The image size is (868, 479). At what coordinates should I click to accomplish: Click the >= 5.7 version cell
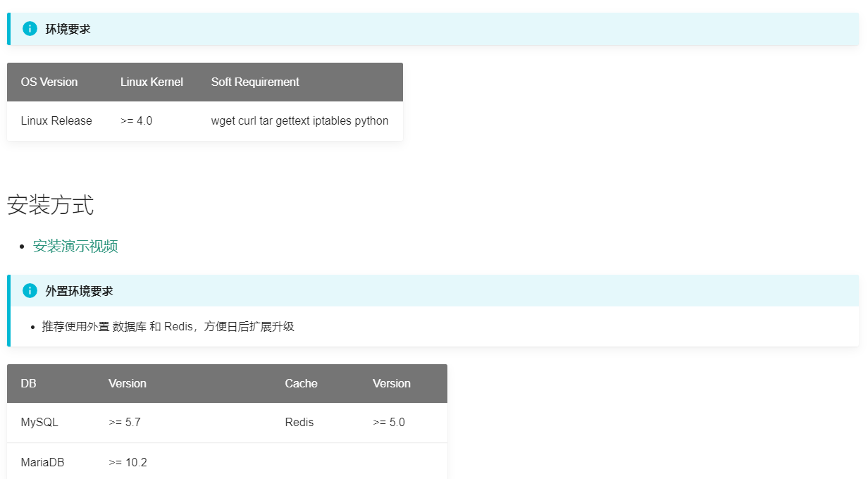click(x=125, y=423)
